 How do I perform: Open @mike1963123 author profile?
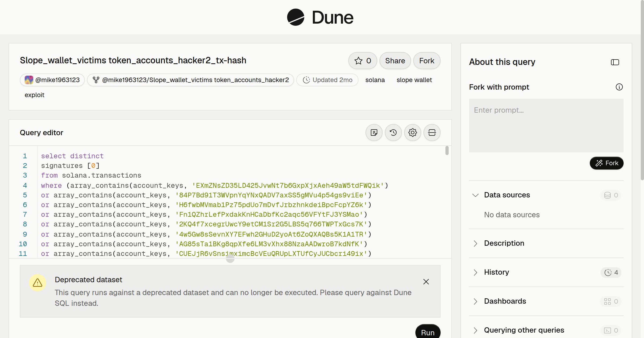(x=52, y=80)
